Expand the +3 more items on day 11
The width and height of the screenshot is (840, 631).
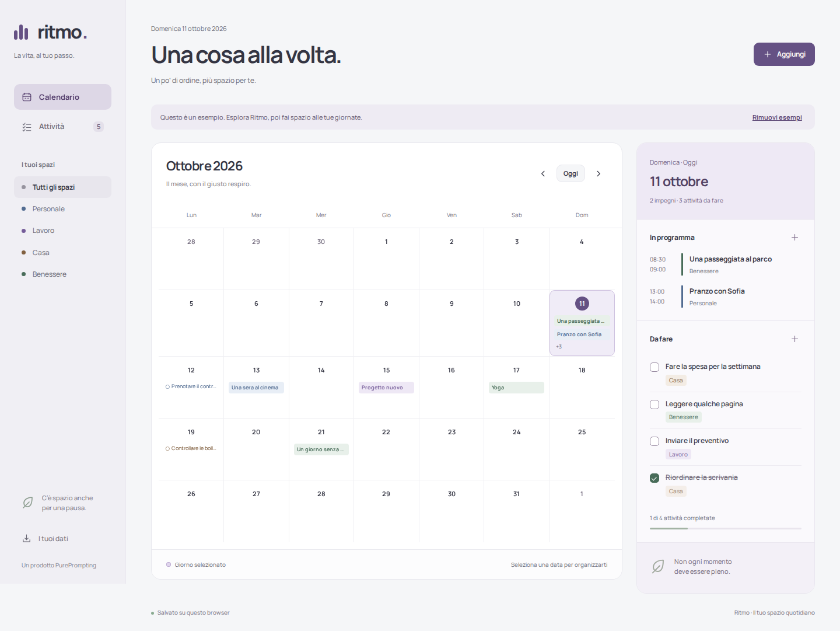[559, 347]
